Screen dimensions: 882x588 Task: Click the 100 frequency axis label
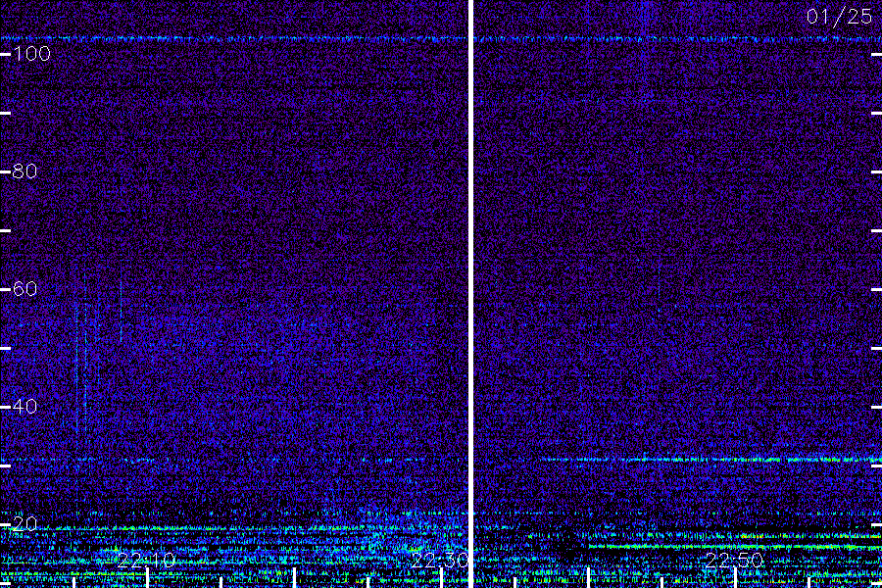31,54
